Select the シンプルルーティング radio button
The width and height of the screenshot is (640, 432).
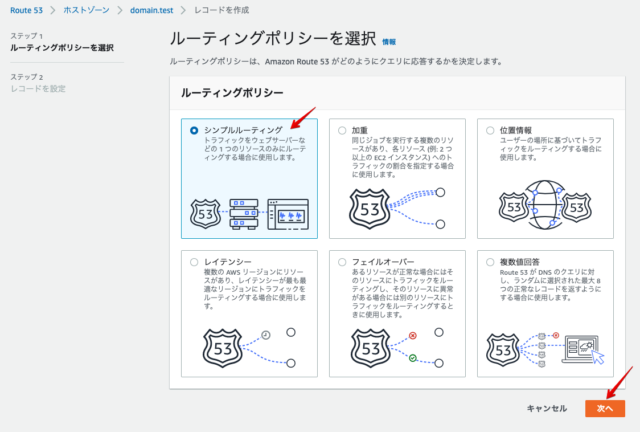tap(194, 130)
